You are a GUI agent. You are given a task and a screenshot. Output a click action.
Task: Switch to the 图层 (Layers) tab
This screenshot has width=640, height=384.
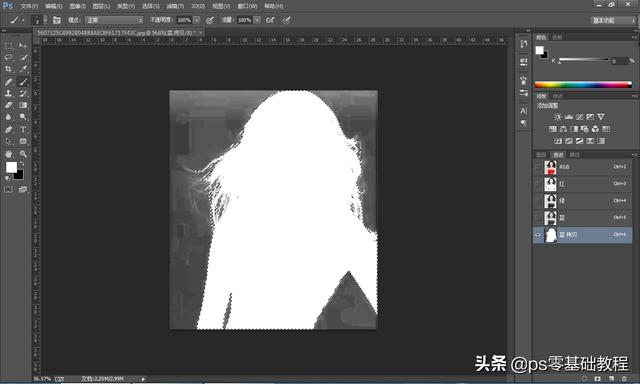541,155
